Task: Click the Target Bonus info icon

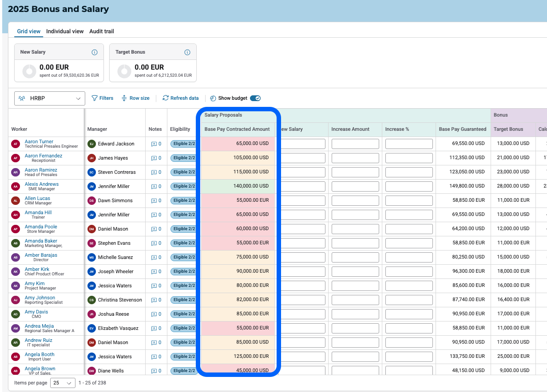Action: click(x=187, y=52)
